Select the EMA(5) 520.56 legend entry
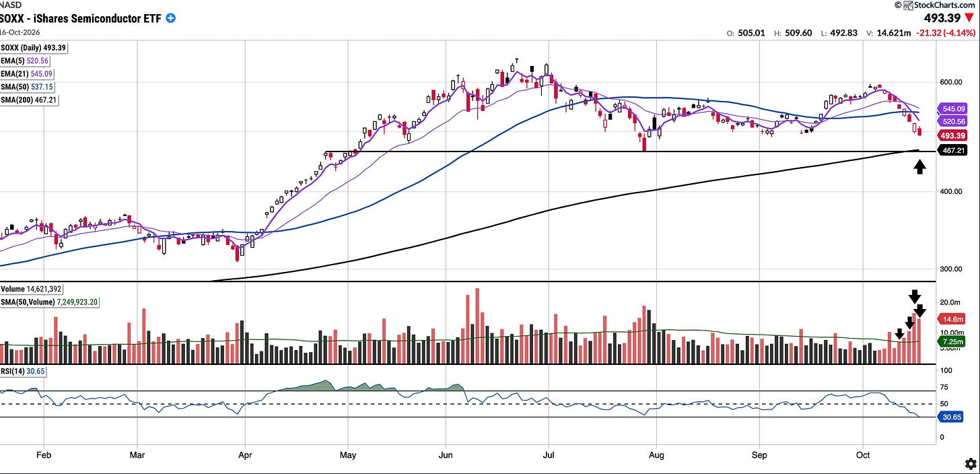The height and width of the screenshot is (474, 980). (25, 61)
